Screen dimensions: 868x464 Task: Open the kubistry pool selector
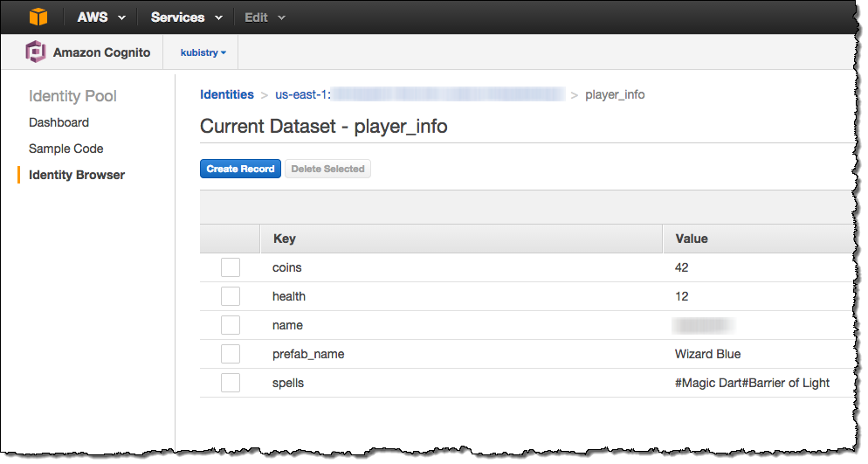pyautogui.click(x=203, y=52)
